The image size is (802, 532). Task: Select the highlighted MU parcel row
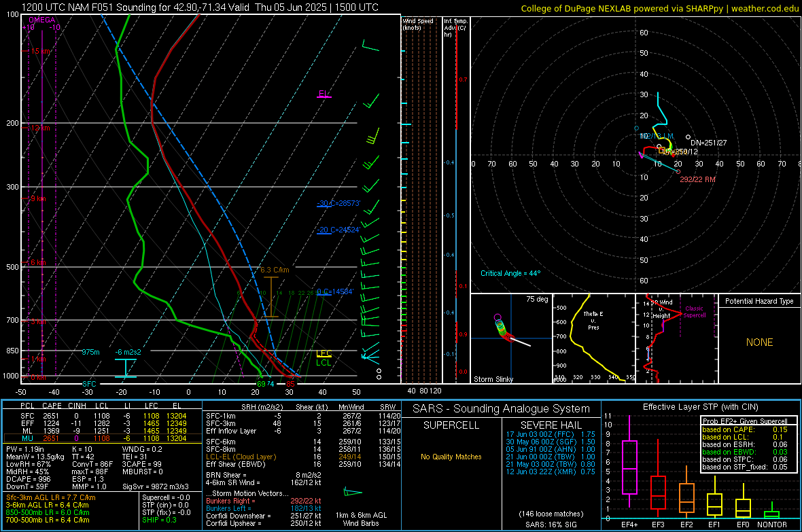[x=103, y=438]
